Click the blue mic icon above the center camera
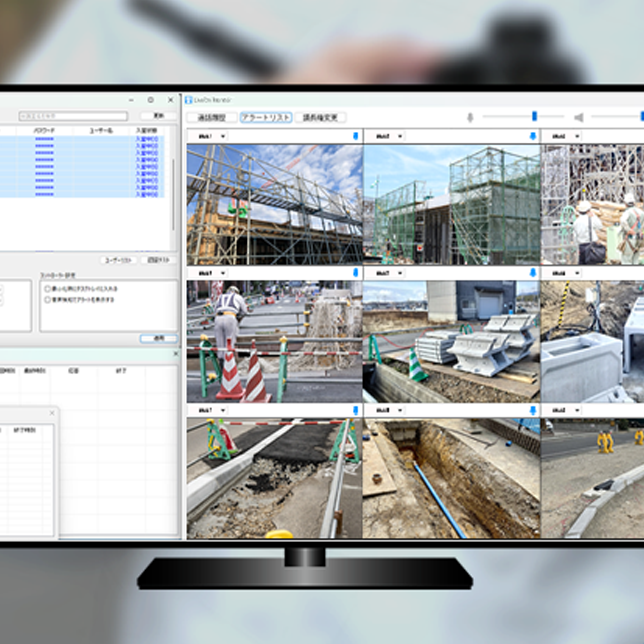Viewport: 644px width, 644px height. coord(532,272)
